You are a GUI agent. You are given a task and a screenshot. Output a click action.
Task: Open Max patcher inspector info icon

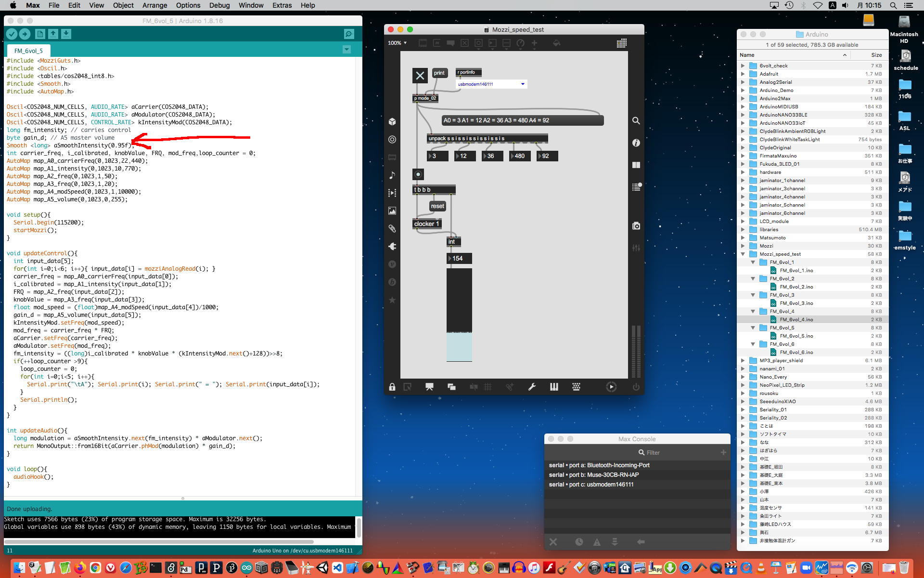(636, 143)
